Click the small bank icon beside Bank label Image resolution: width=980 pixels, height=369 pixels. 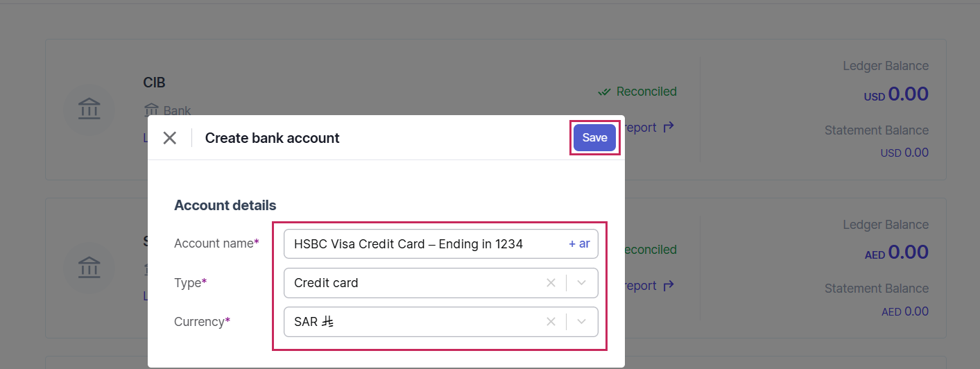coord(151,110)
